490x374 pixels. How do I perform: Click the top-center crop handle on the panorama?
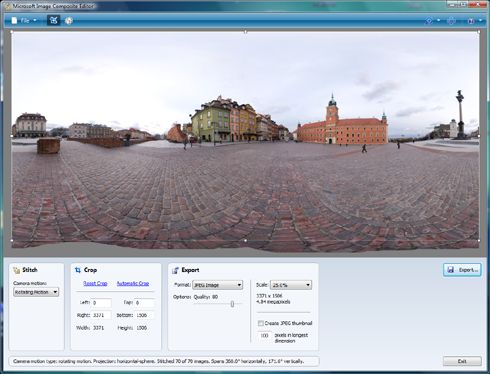pyautogui.click(x=245, y=32)
